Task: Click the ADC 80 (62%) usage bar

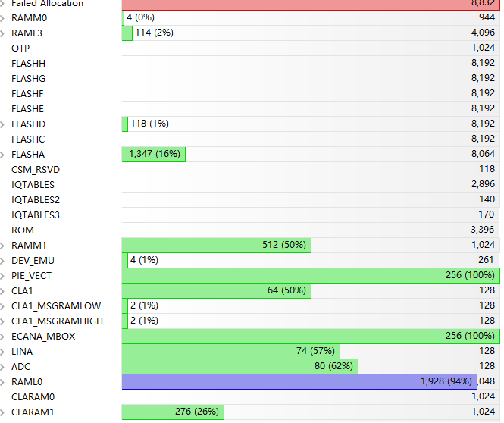Action: 239,366
